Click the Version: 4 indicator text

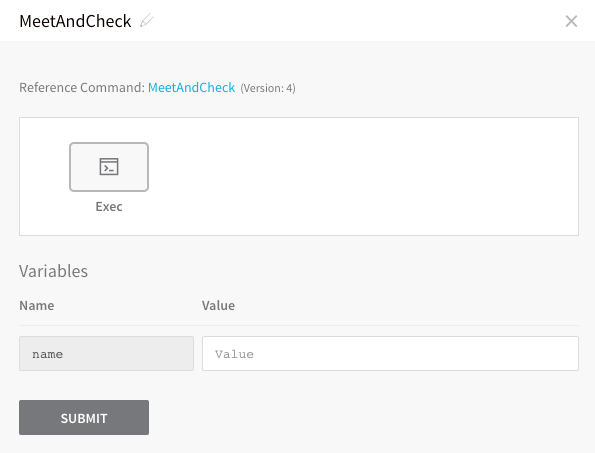268,88
